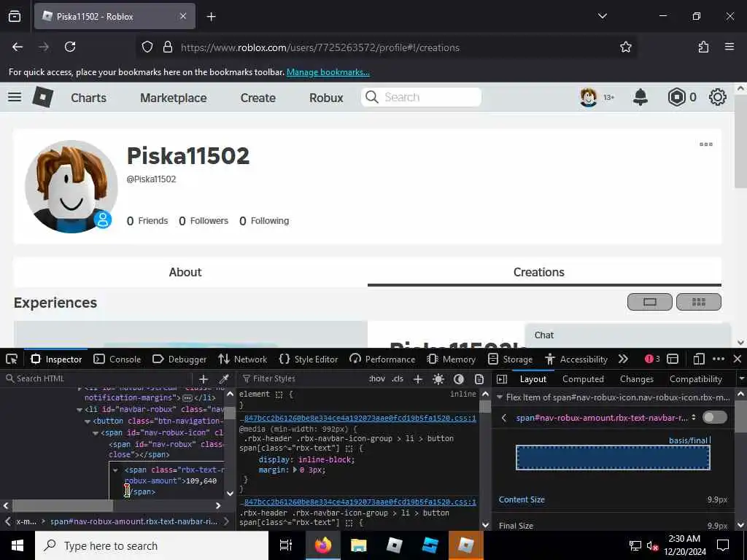
Task: Open the Roblox hamburger navigation menu
Action: tap(15, 97)
